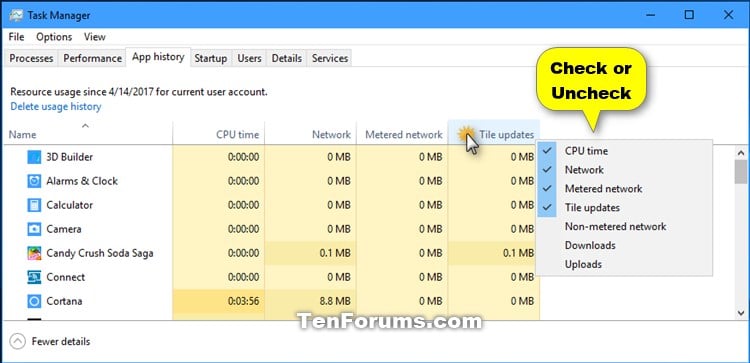
Task: Click the Task Manager title bar icon
Action: click(x=16, y=15)
